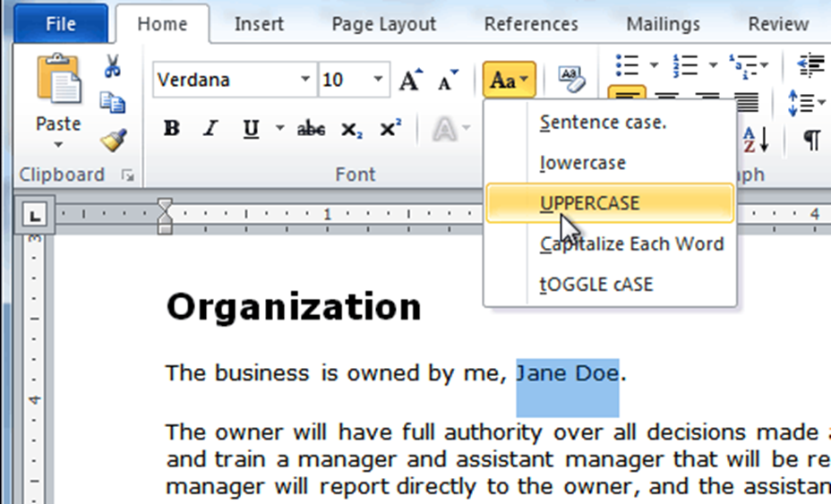Screen dimensions: 831x504
Task: Open the Paste options arrow
Action: pos(58,145)
